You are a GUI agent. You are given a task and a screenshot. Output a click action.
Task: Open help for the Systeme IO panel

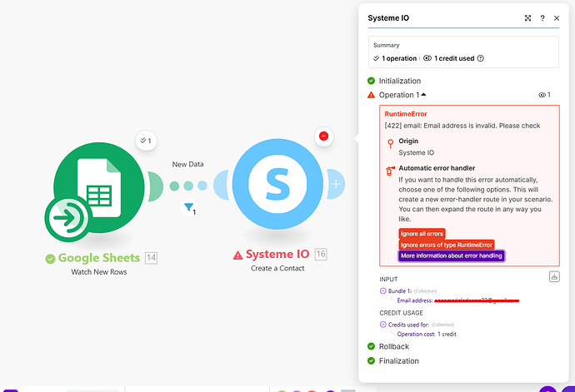[x=542, y=18]
